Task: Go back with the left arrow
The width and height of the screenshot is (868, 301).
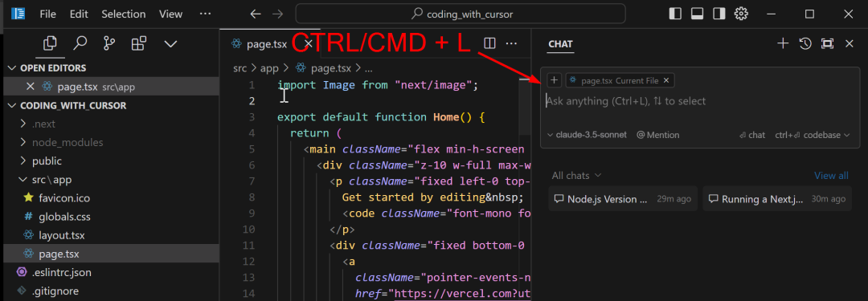Action: pyautogui.click(x=256, y=14)
